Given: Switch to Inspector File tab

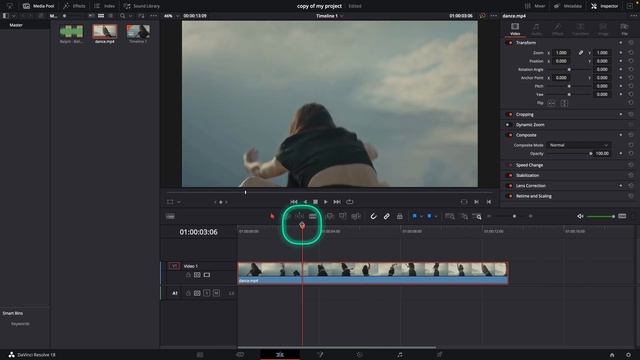Looking at the screenshot, I should (x=624, y=29).
